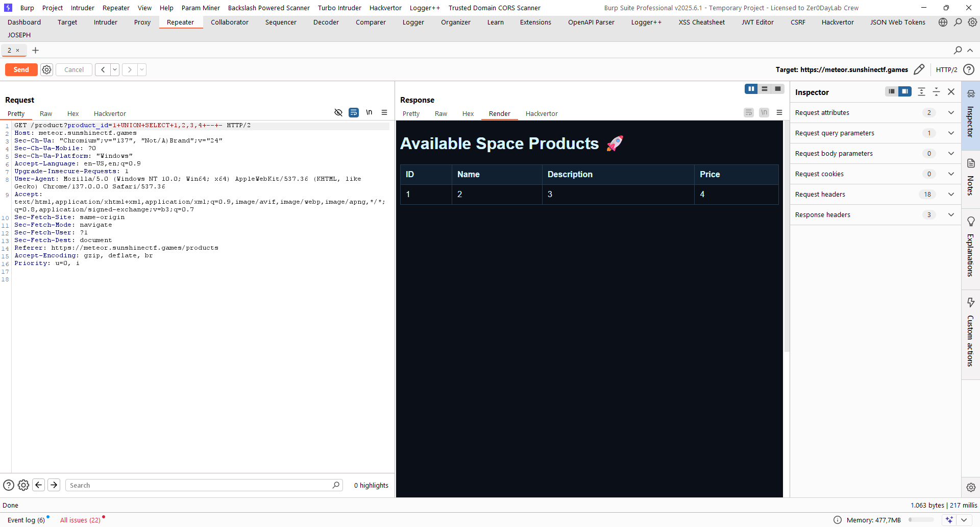Viewport: 980px width, 527px height.
Task: Set top-bottom request/response layout
Action: (x=765, y=89)
